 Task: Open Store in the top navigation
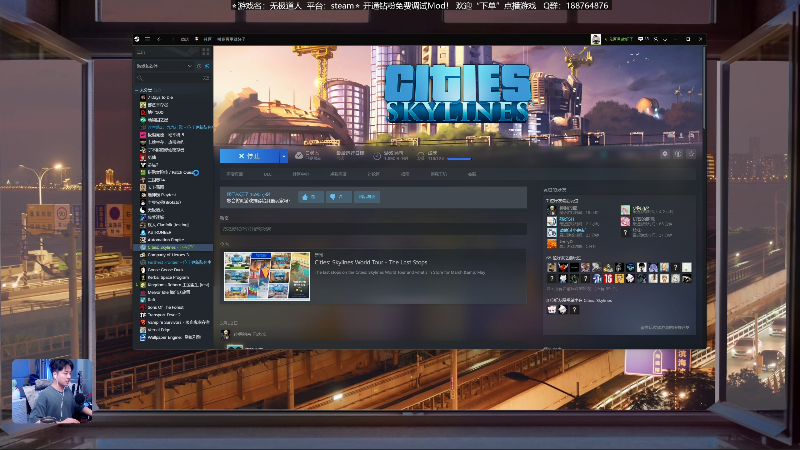click(185, 39)
